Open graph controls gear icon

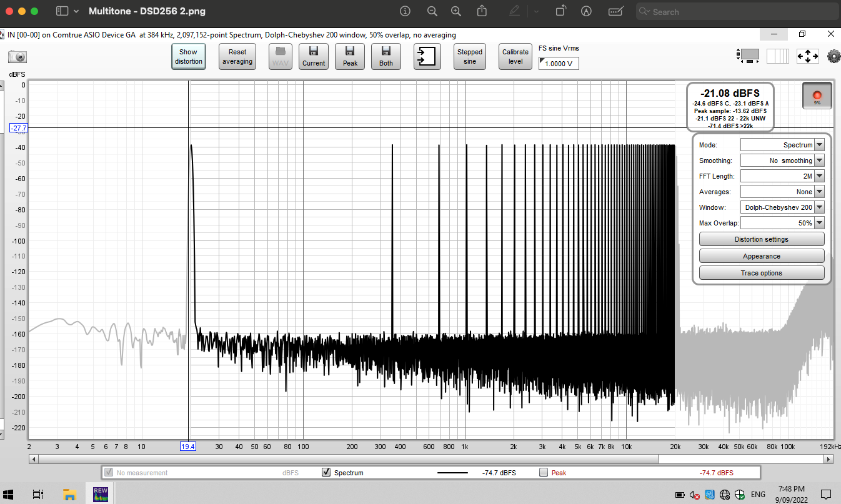click(x=834, y=56)
